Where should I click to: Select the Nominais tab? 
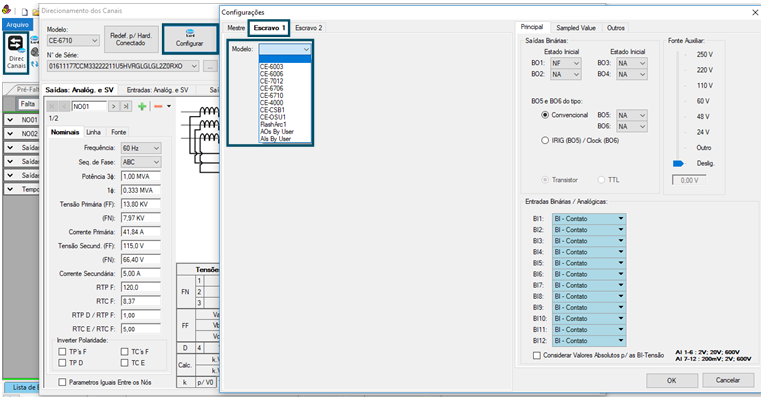65,132
